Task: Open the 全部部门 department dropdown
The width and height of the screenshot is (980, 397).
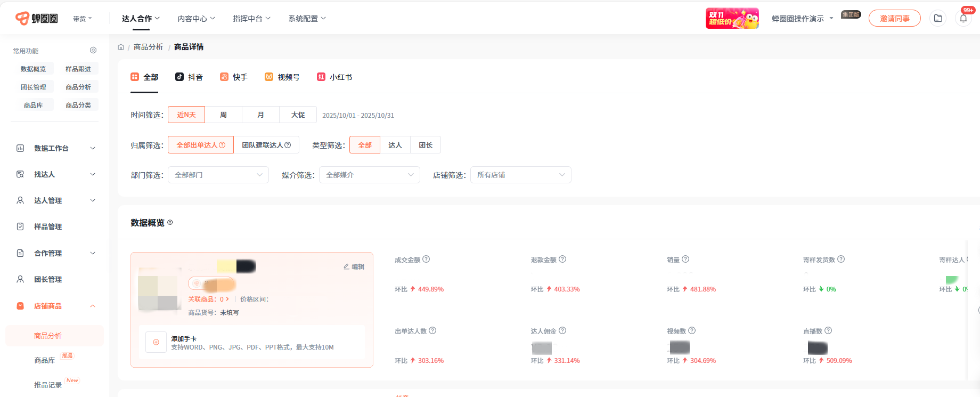Action: coord(218,175)
